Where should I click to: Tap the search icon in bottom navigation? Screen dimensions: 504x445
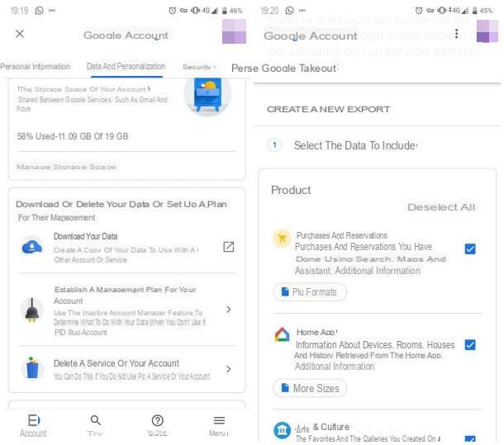tap(95, 420)
